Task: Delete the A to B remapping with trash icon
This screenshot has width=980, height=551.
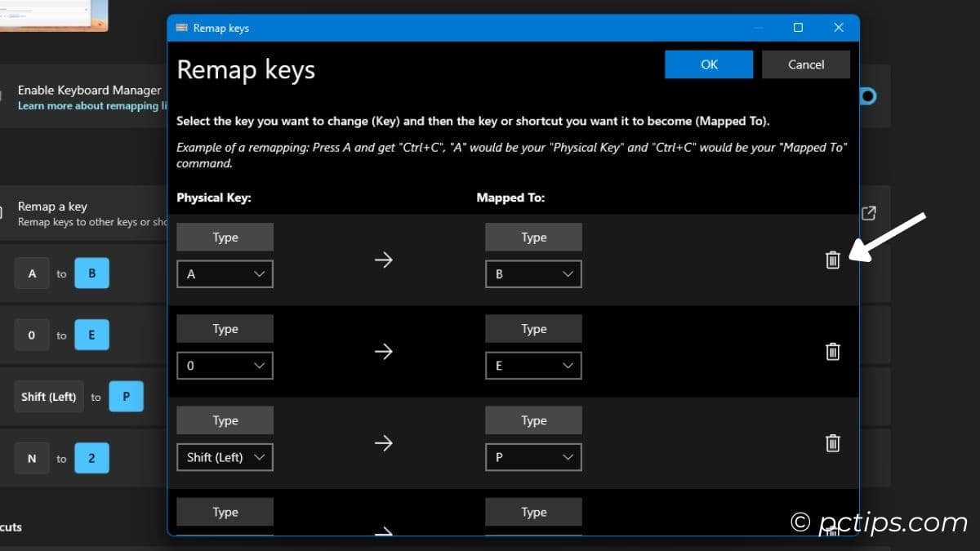Action: tap(832, 260)
